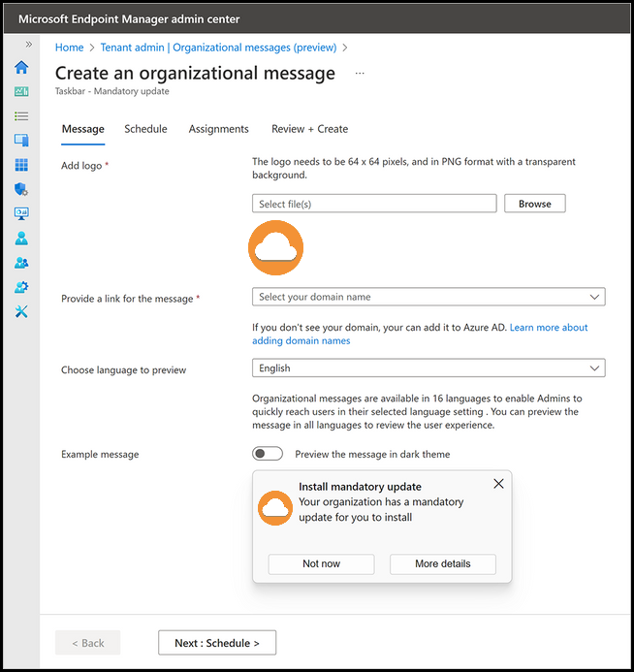634x672 pixels.
Task: Click the Home breadcrumb link
Action: coord(69,48)
